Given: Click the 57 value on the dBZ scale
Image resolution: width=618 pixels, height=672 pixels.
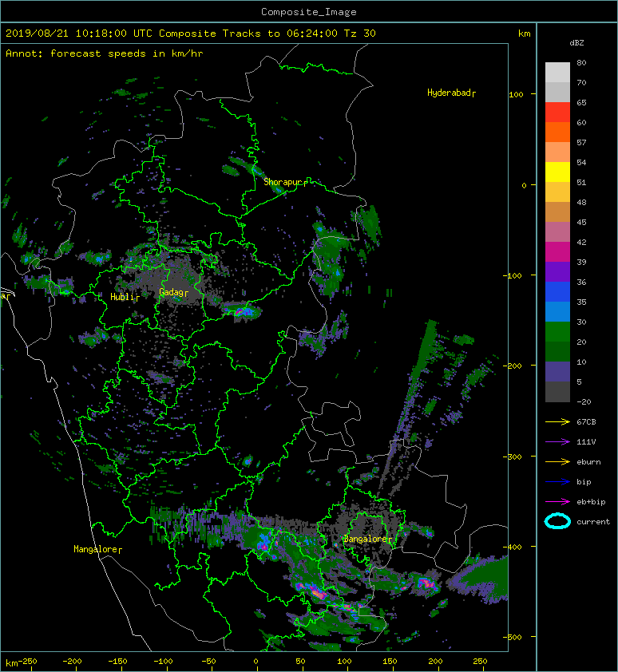Looking at the screenshot, I should [581, 142].
